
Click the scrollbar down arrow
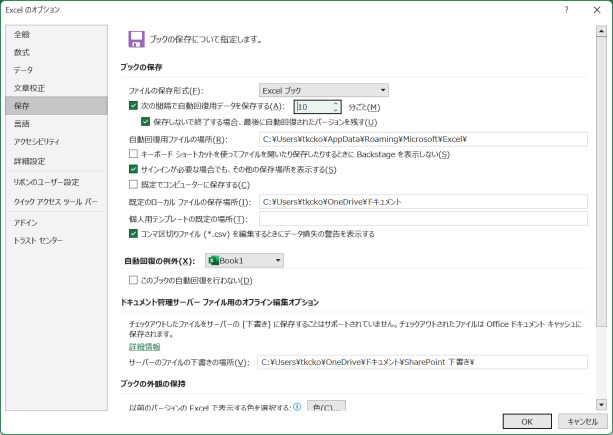601,404
